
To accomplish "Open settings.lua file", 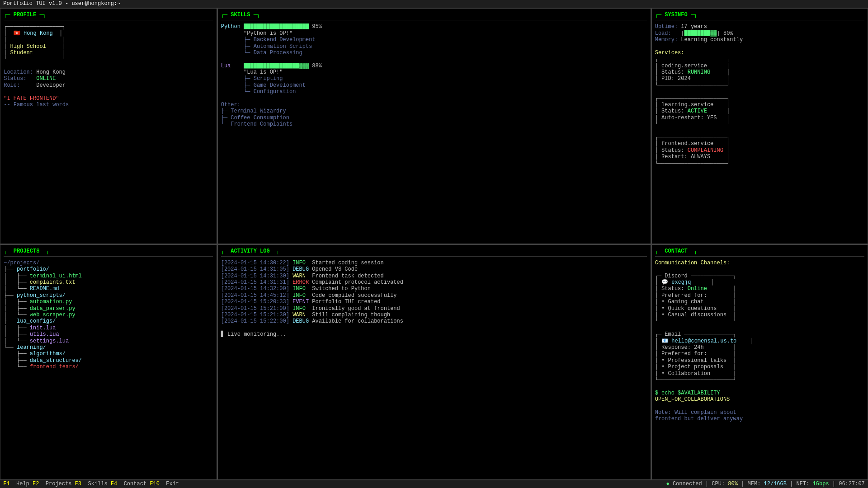I will (49, 341).
